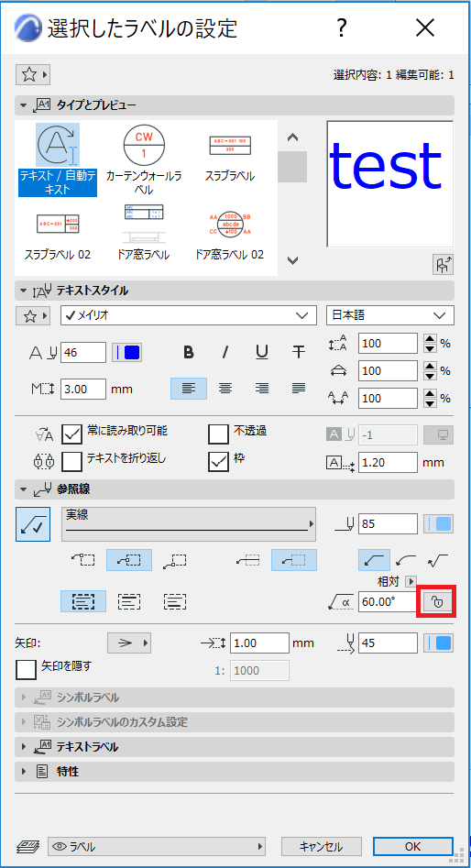Screen dimensions: 471x868
Task: Align text left
Action: coord(189,389)
